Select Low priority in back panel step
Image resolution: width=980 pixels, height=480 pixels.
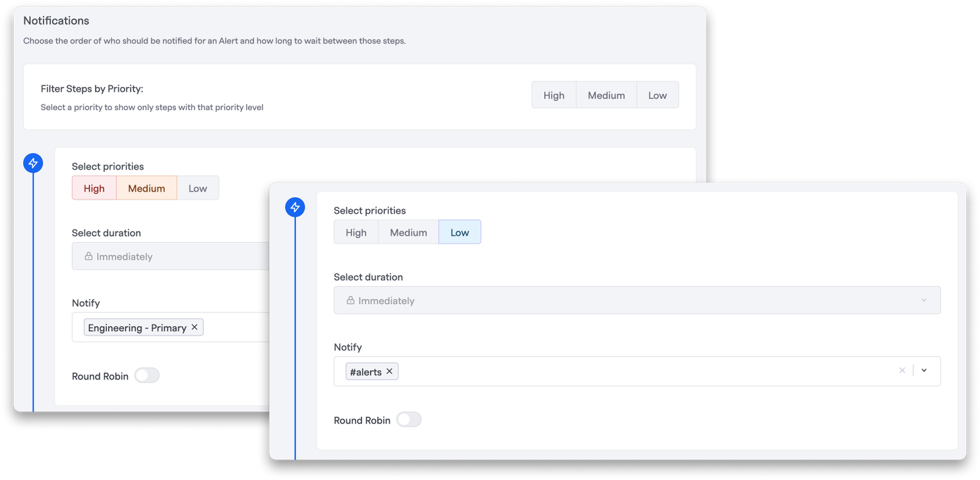(198, 188)
